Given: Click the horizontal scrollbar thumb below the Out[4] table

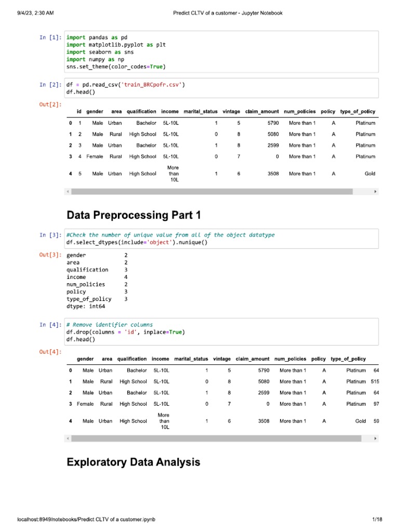Looking at the screenshot, I should click(216, 438).
